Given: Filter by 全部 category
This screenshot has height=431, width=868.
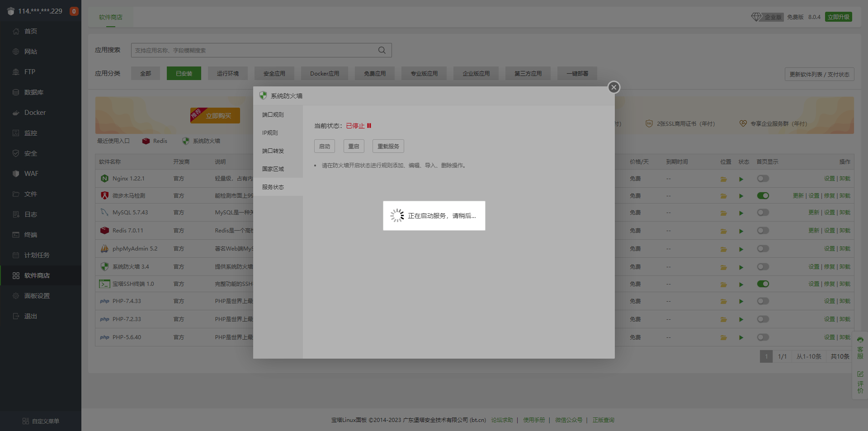Looking at the screenshot, I should 146,73.
